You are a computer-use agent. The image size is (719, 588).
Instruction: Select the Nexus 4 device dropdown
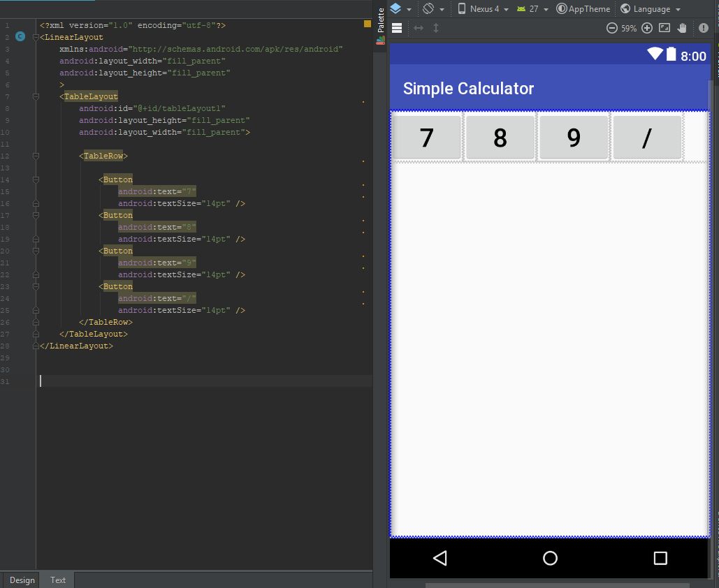click(484, 8)
